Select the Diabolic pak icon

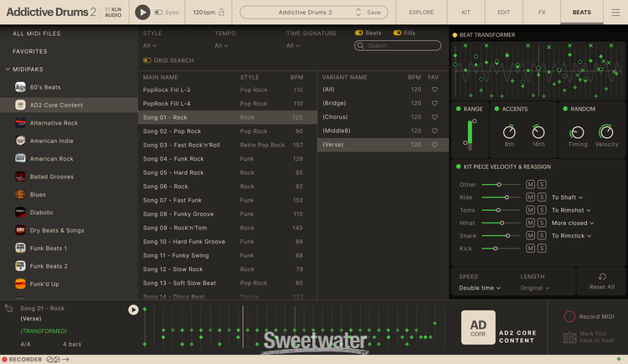tap(20, 213)
